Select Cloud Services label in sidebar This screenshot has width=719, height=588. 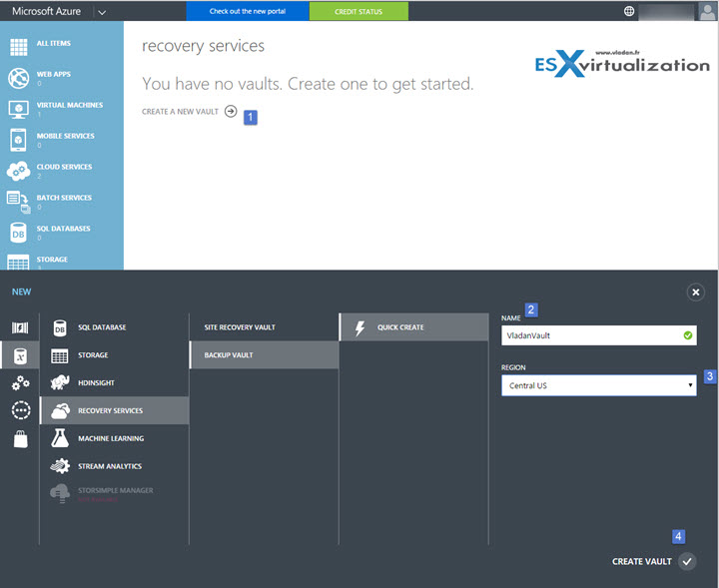(x=64, y=167)
